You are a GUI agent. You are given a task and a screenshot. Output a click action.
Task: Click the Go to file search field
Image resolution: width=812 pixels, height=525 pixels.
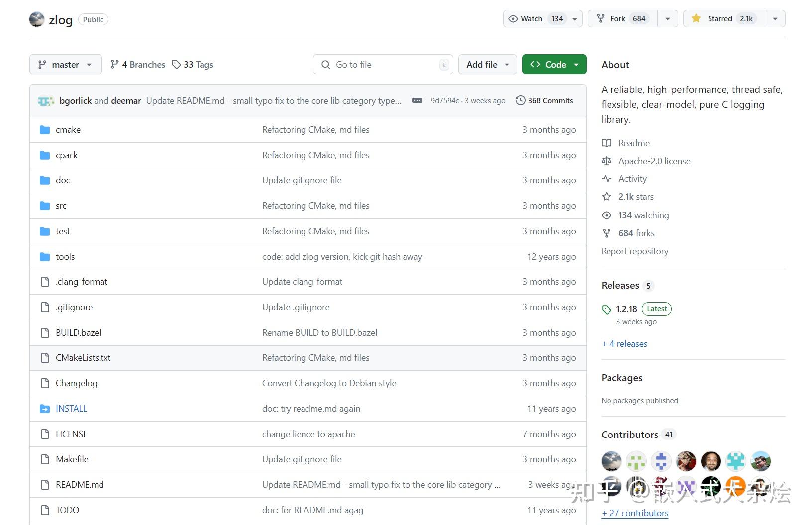coord(383,64)
